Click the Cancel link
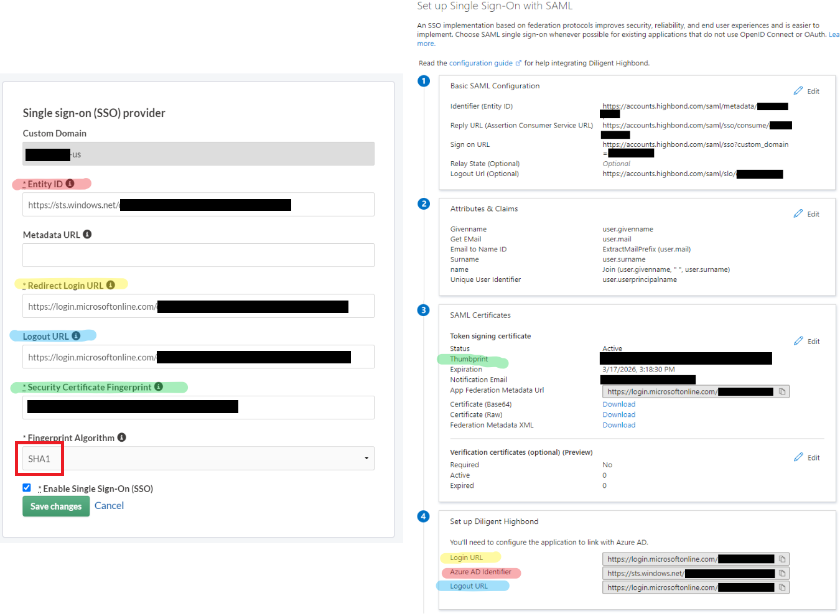Viewport: 840px width, 616px height. click(x=109, y=506)
